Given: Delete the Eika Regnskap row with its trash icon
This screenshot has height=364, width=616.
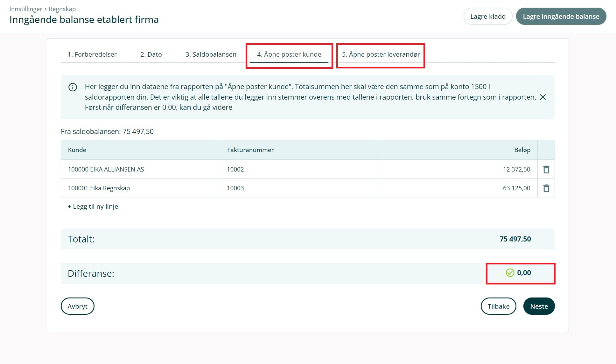Looking at the screenshot, I should pyautogui.click(x=546, y=188).
